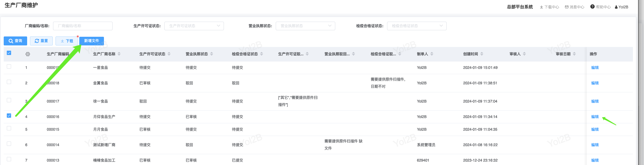
Task: Open column settings gear icon
Action: [28, 54]
